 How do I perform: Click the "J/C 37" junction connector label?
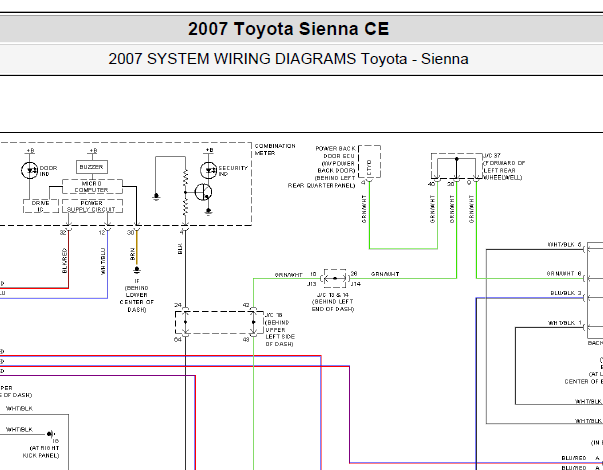pos(492,156)
